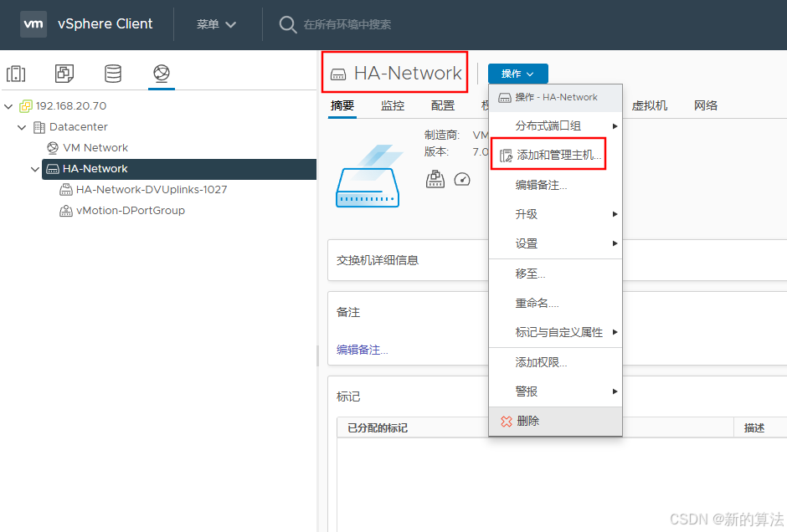Viewport: 787px width, 532px height.
Task: Switch to the 虚拟机 tab
Action: [650, 105]
